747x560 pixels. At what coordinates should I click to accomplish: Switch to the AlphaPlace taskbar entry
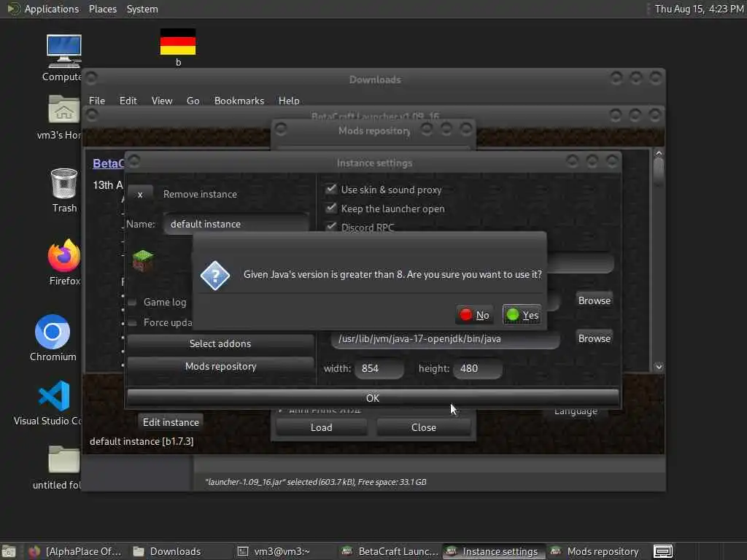pyautogui.click(x=75, y=551)
